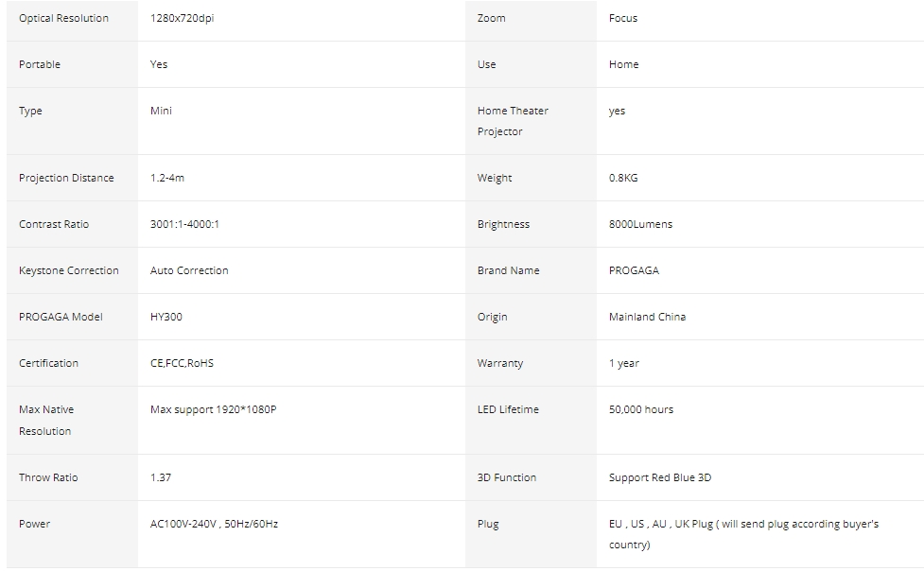
Task: Select the 1280x720dpi value text
Action: [x=182, y=18]
